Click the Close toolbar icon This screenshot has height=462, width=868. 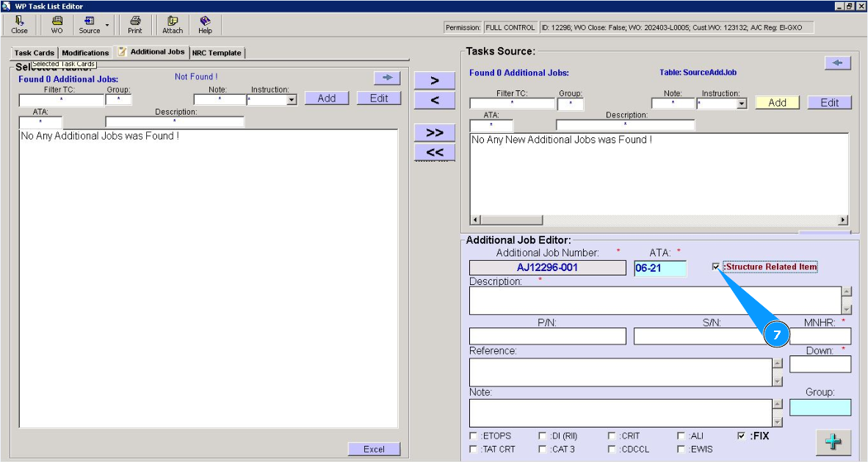tap(19, 25)
